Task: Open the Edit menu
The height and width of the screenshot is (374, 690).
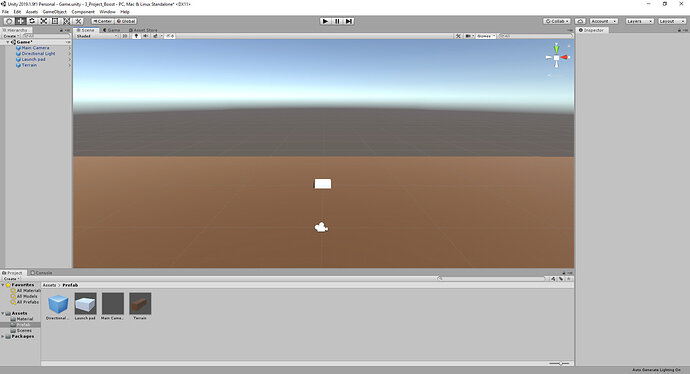Action: pos(17,12)
